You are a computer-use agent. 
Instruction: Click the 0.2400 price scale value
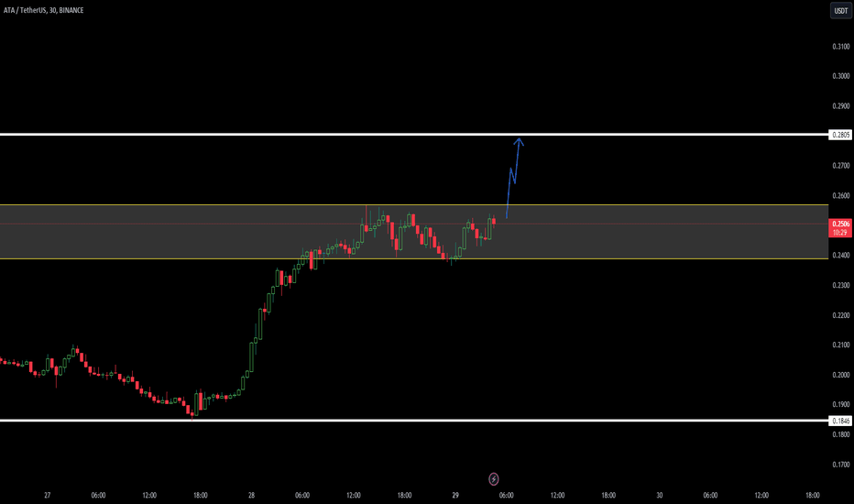(x=840, y=255)
